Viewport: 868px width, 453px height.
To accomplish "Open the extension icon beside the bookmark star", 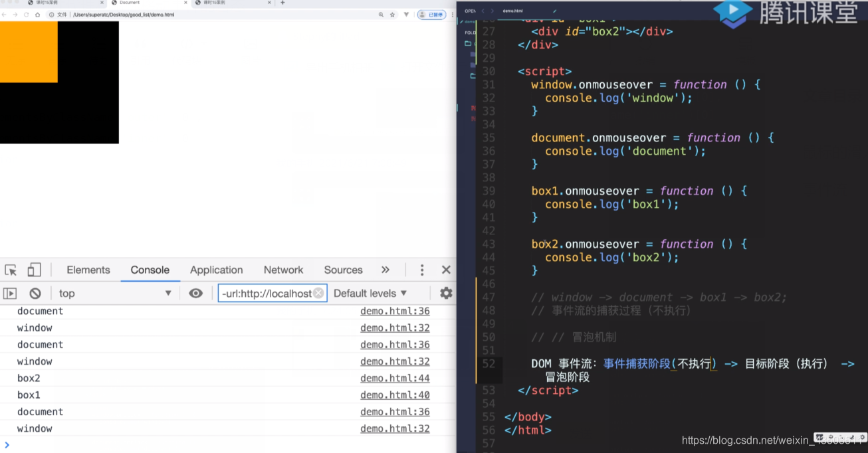I will [x=406, y=15].
